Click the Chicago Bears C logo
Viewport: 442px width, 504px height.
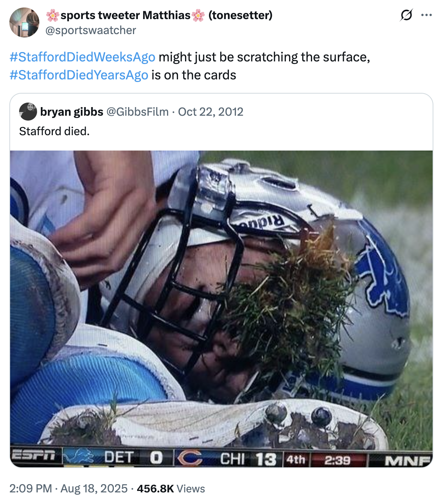click(x=190, y=458)
